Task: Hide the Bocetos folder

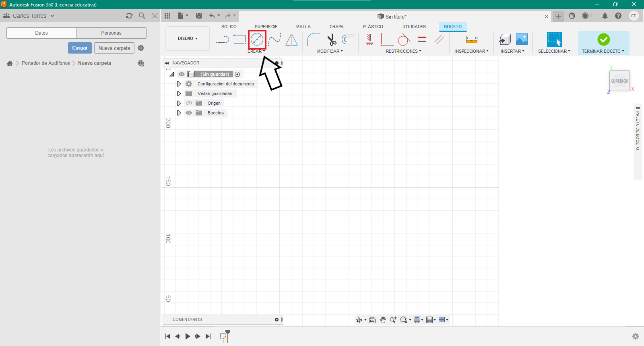Action: tap(189, 113)
